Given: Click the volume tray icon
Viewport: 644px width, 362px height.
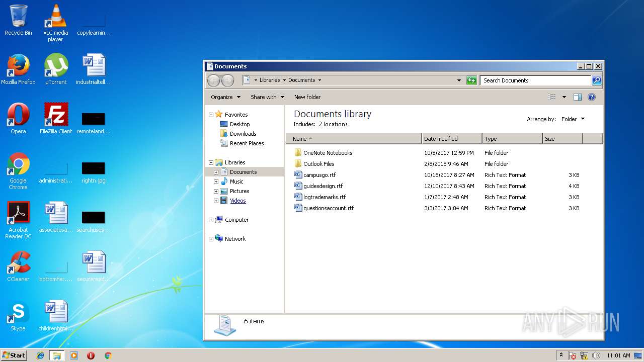Looking at the screenshot, I should pyautogui.click(x=596, y=355).
